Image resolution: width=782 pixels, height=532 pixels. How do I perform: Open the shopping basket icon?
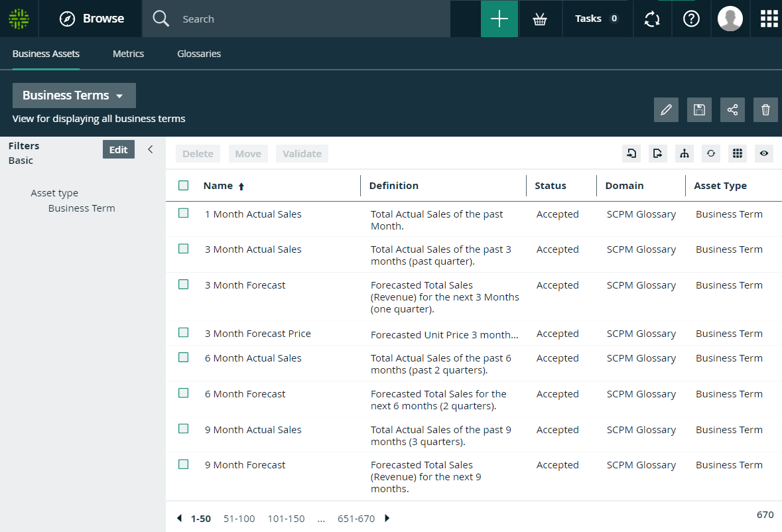pyautogui.click(x=540, y=19)
